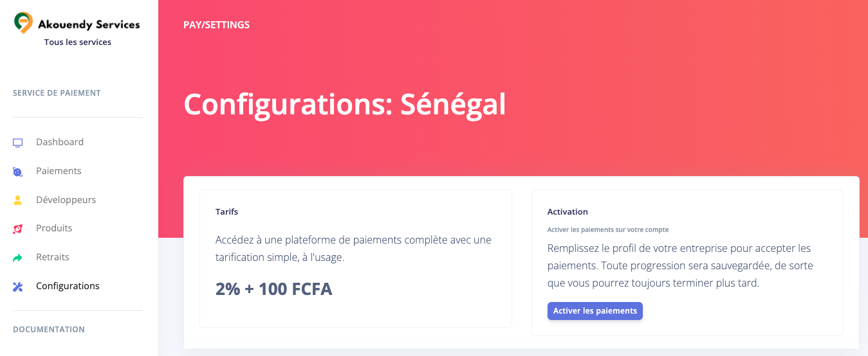Viewport: 868px width, 356px height.
Task: Click the Retraits green arrow icon
Action: click(x=18, y=258)
